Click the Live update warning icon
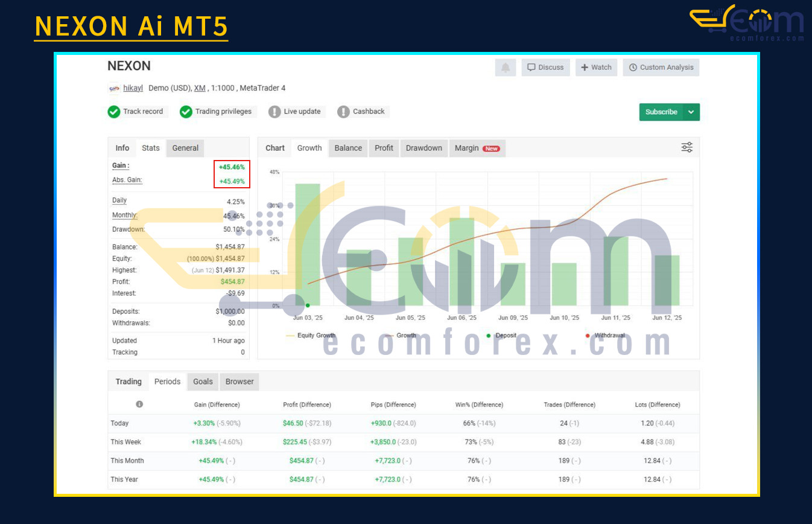 point(274,112)
